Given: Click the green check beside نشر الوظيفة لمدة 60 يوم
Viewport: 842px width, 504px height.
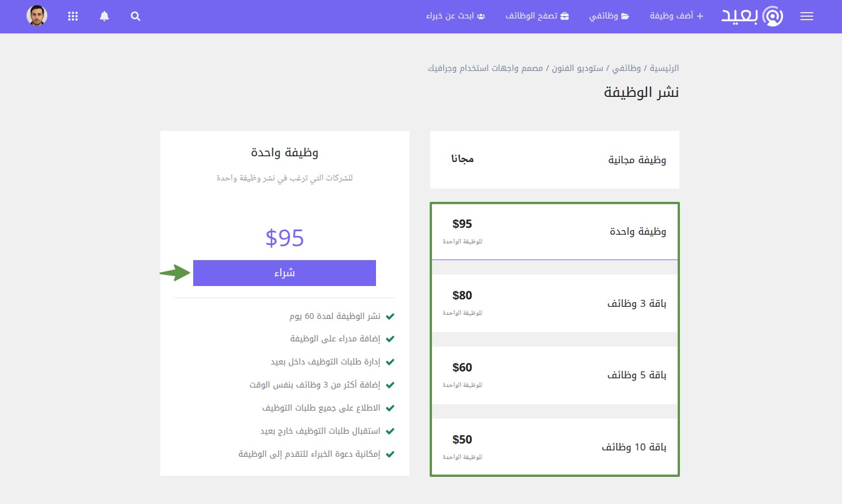Looking at the screenshot, I should [390, 316].
